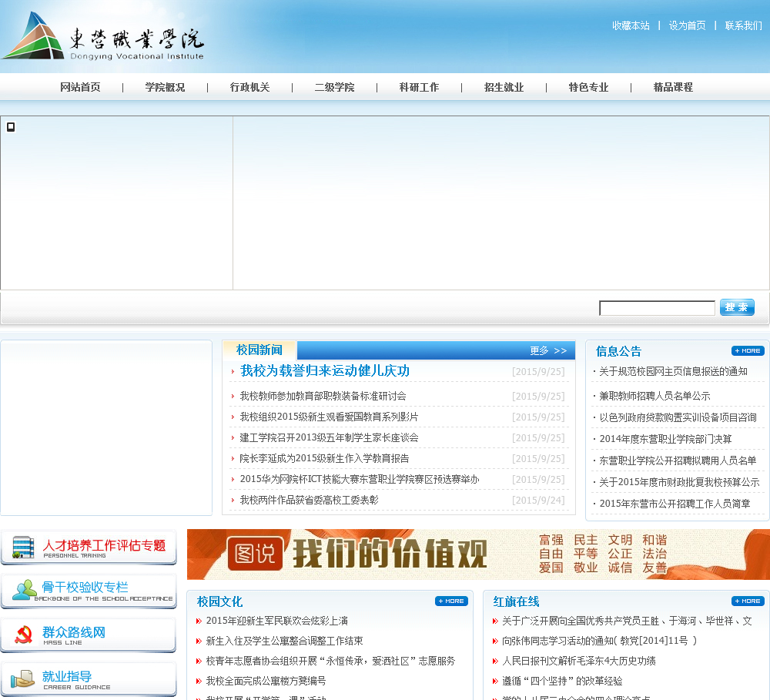Image resolution: width=770 pixels, height=700 pixels.
Task: Click the 红旗在线 section title
Action: click(x=516, y=601)
